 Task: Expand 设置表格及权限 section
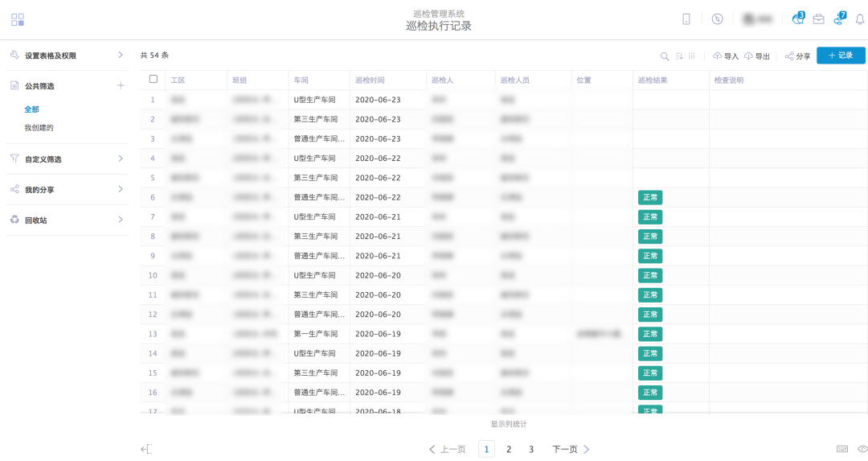[120, 56]
